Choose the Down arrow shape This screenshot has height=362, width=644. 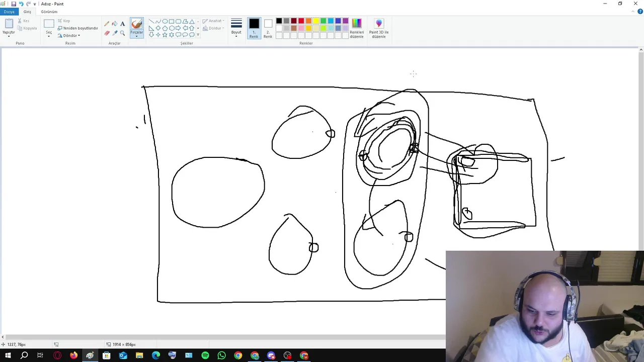pos(151,35)
